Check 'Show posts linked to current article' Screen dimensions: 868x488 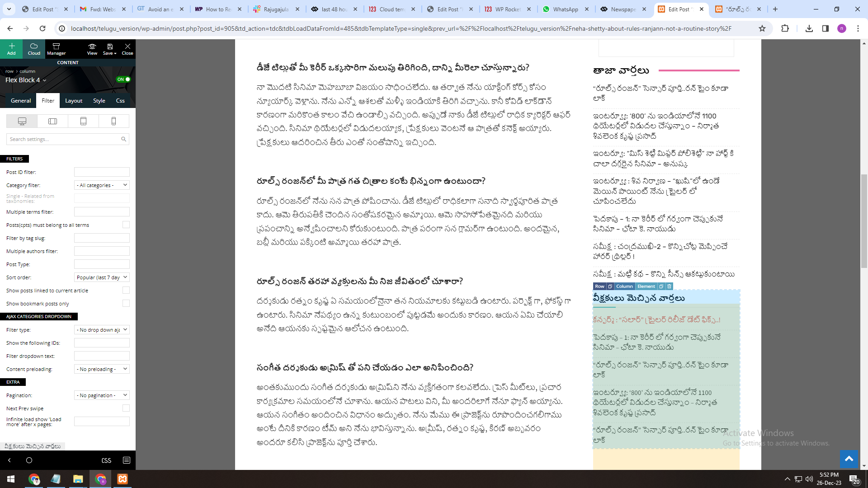(126, 290)
